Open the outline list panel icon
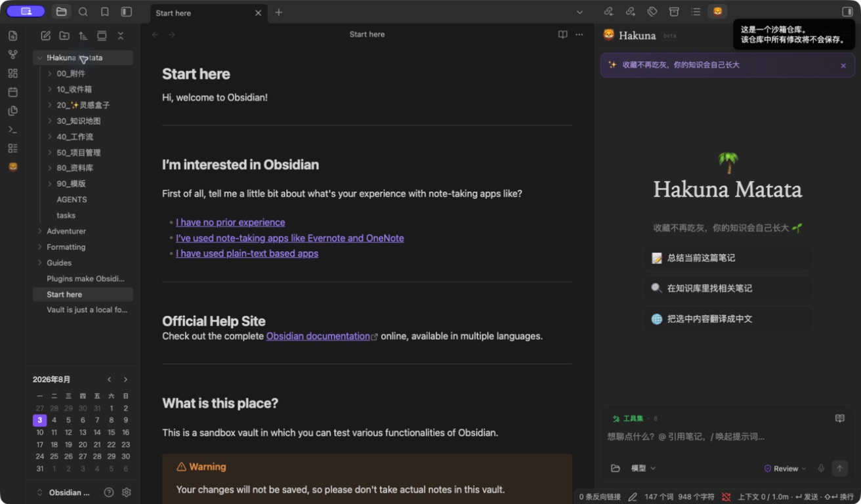The image size is (861, 504). [696, 12]
